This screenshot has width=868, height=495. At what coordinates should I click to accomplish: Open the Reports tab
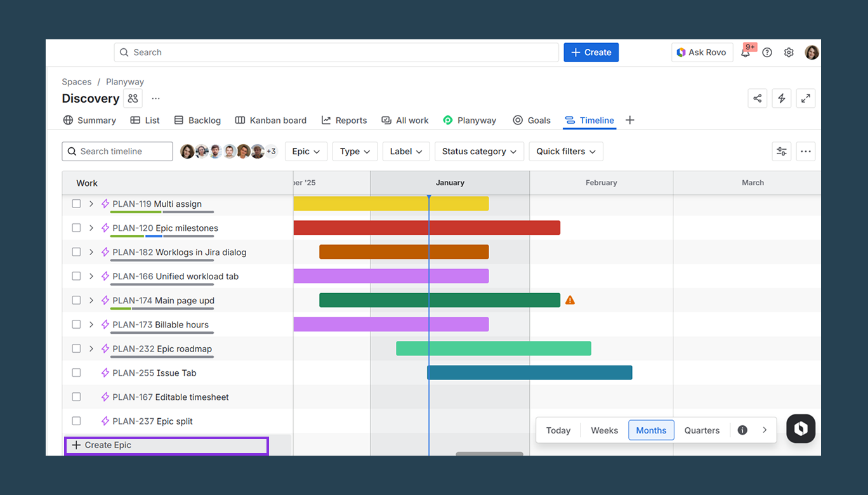344,121
